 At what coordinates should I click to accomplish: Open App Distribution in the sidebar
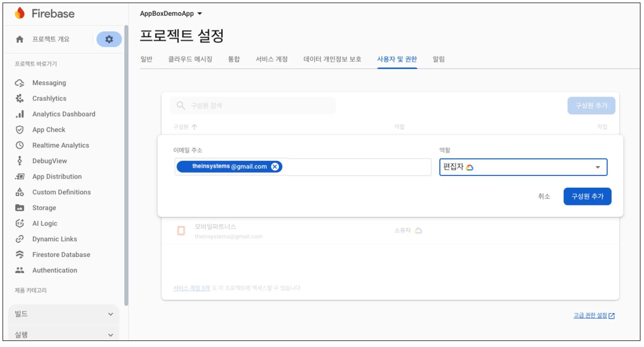[57, 177]
